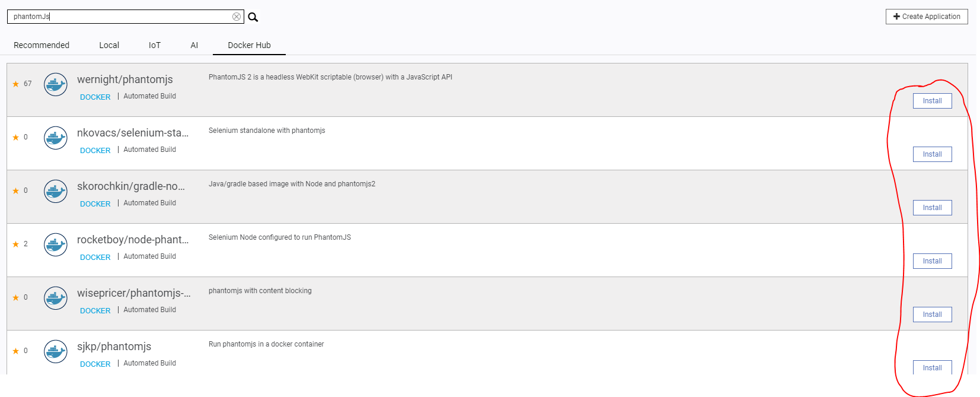Click Docker whale icon for wisepricer/phantomjs-...
This screenshot has width=980, height=397.
click(56, 298)
